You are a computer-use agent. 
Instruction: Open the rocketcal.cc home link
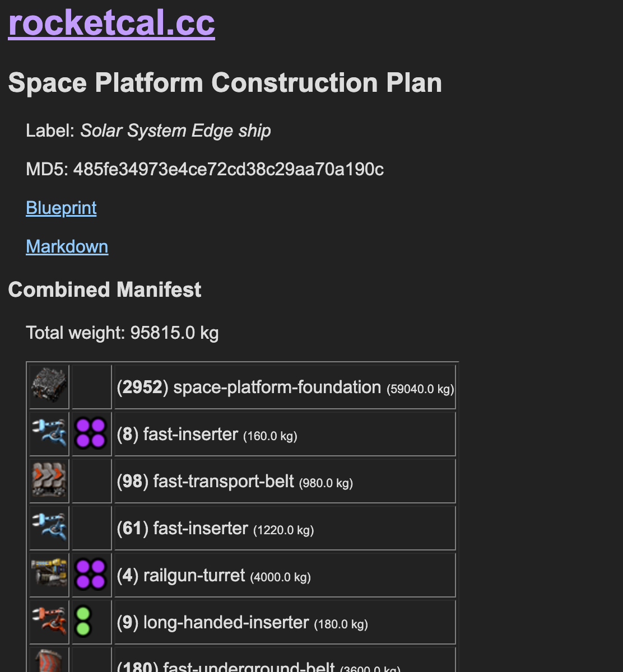[x=111, y=22]
